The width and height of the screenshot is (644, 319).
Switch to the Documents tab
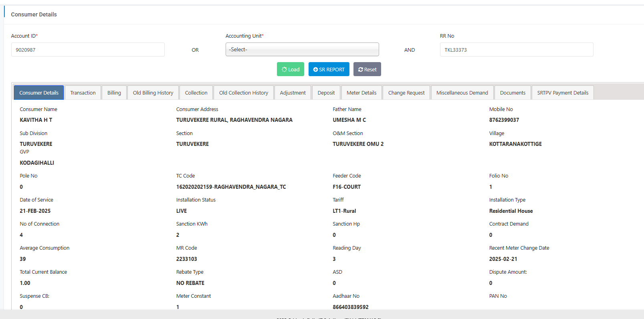tap(513, 93)
